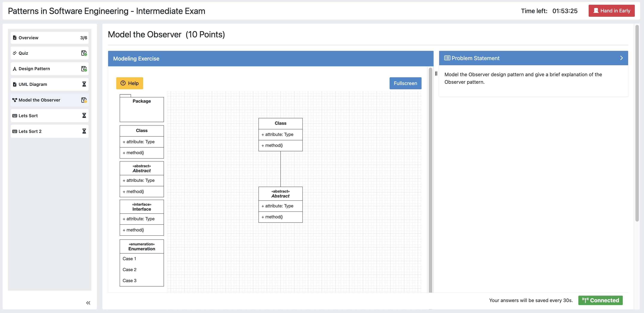Click the 3/6 progress count
This screenshot has height=313, width=644.
(83, 38)
